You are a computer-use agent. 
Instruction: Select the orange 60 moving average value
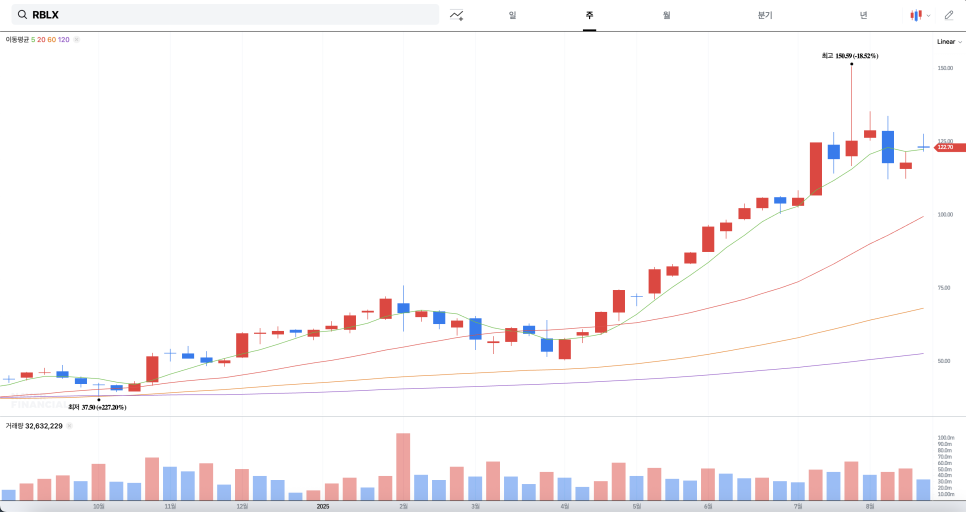coord(52,39)
